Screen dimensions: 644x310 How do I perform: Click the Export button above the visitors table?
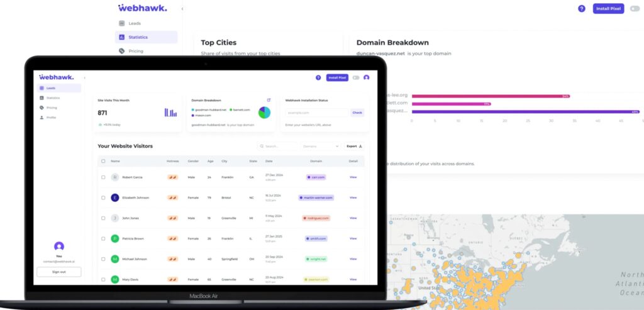[355, 146]
